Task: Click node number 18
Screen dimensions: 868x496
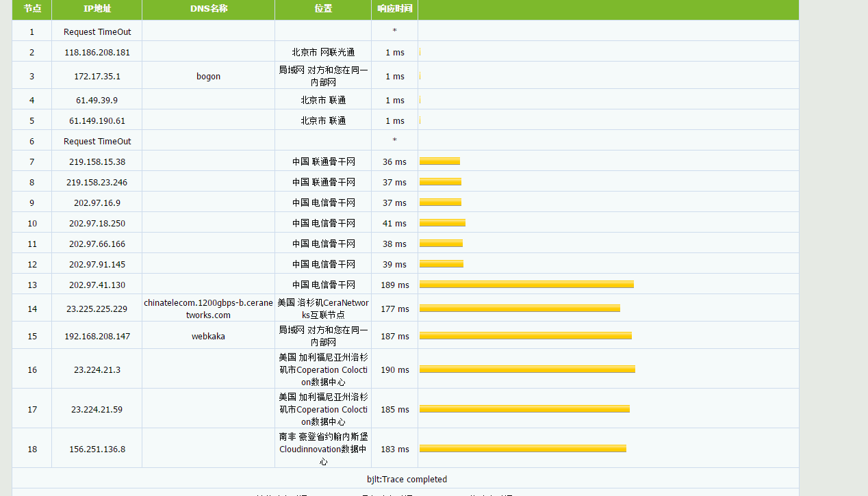Action: pyautogui.click(x=32, y=449)
